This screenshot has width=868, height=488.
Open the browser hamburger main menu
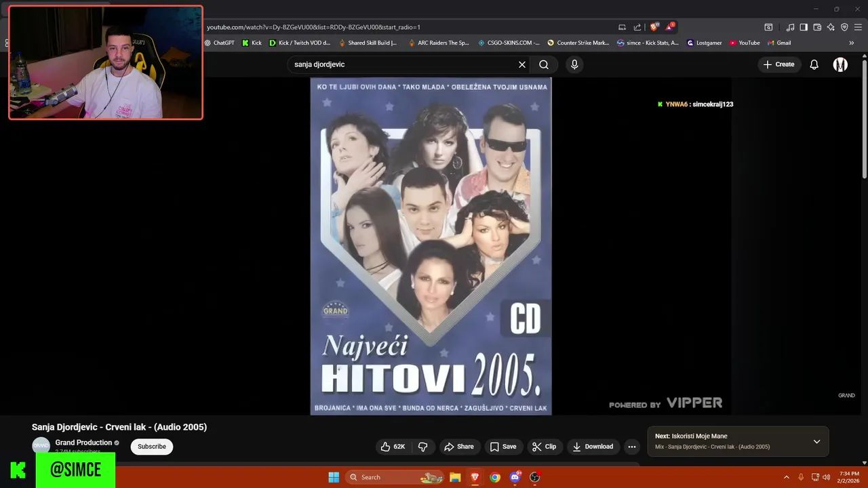click(859, 27)
